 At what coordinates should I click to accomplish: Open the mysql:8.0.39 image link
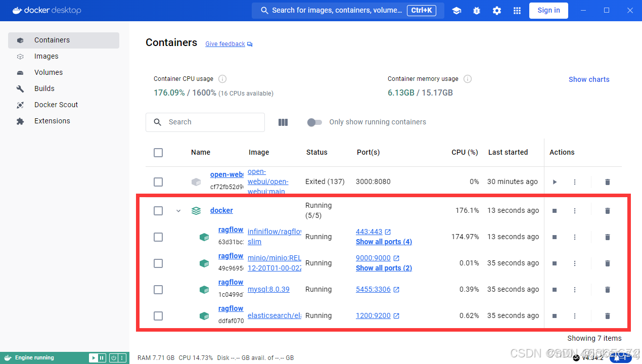[268, 290]
